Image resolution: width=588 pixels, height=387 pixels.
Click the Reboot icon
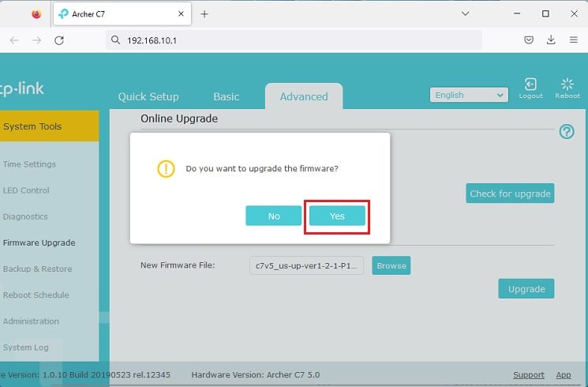[x=567, y=88]
